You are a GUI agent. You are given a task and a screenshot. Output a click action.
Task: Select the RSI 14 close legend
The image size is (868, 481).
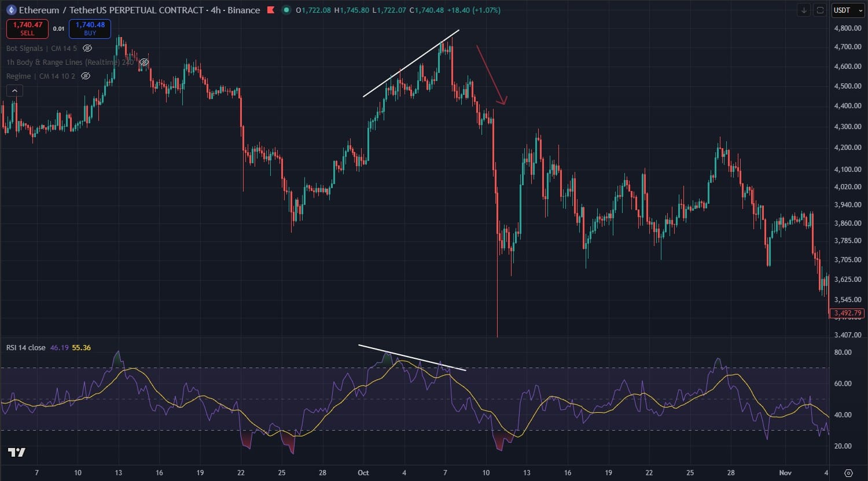coord(26,347)
